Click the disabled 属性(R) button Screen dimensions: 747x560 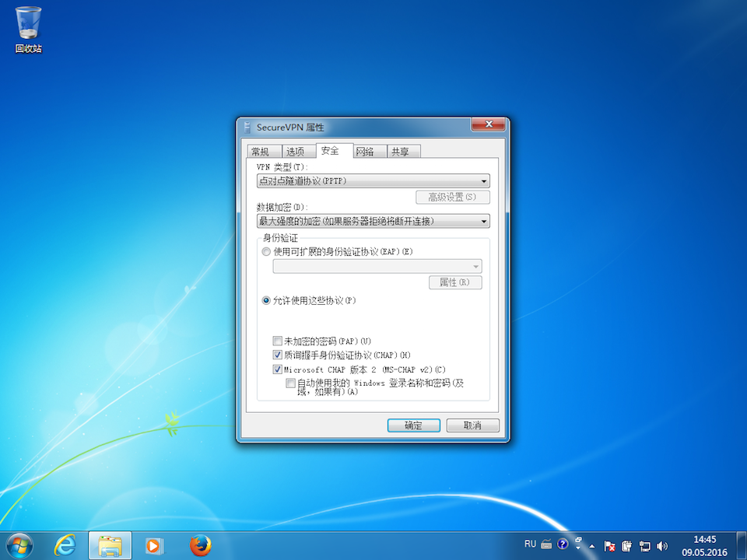(x=455, y=282)
